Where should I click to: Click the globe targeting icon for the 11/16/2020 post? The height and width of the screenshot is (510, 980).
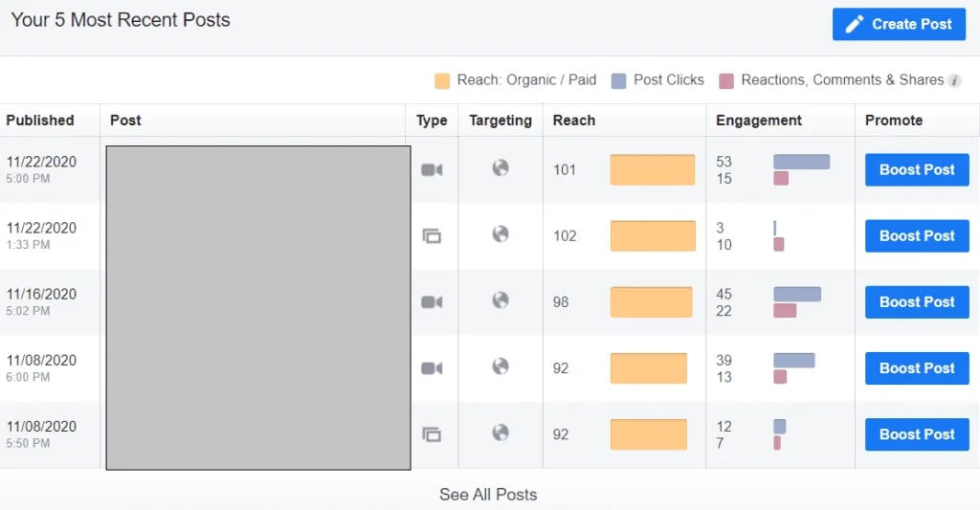point(500,300)
